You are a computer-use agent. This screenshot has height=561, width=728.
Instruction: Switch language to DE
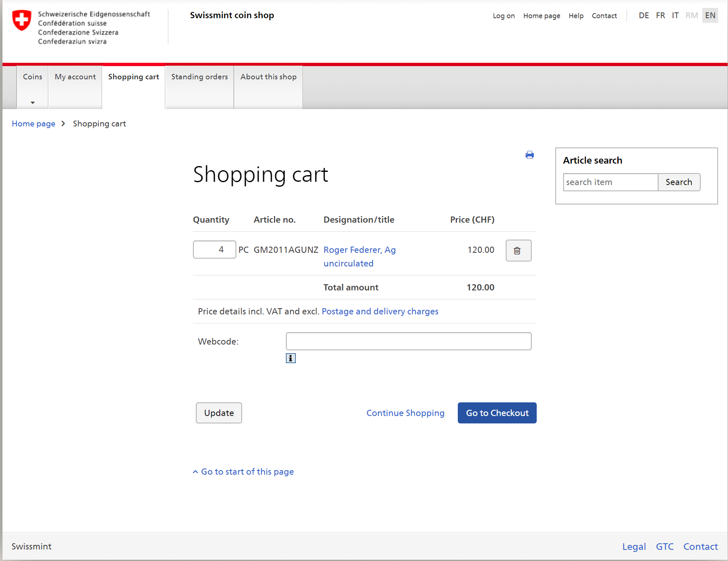coord(644,16)
